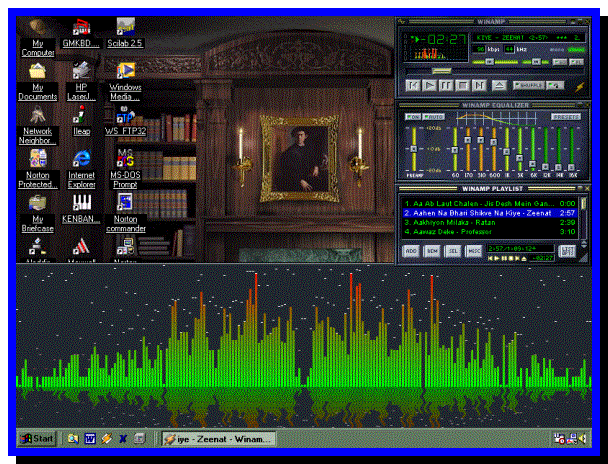Open the MS-DOS Prompt shortcut
The image size is (608, 464).
point(125,169)
